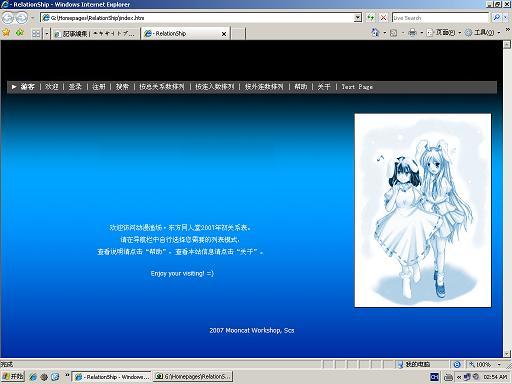Open the 搜索 navigation link
This screenshot has width=512, height=384.
pyautogui.click(x=122, y=87)
